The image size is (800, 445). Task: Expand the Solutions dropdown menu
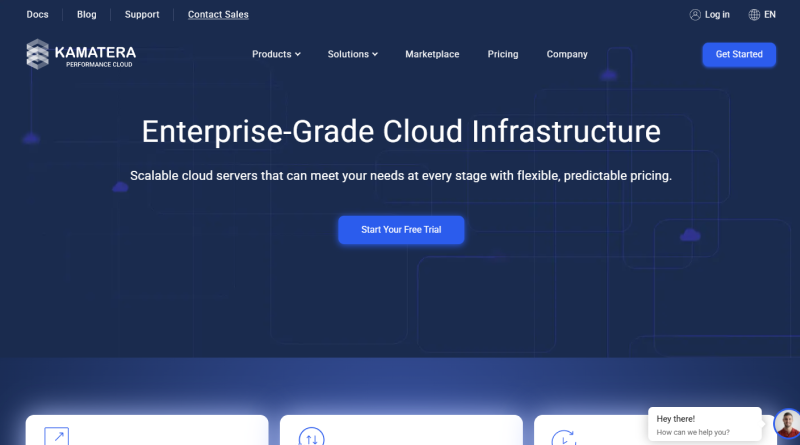(353, 54)
